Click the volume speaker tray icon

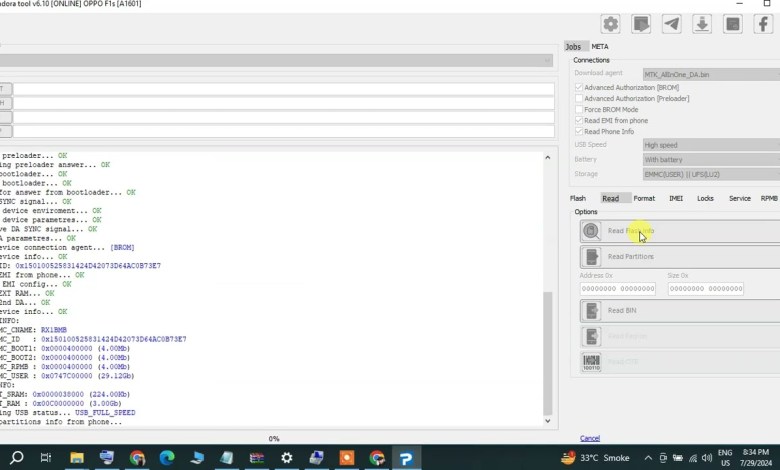[x=706, y=458]
